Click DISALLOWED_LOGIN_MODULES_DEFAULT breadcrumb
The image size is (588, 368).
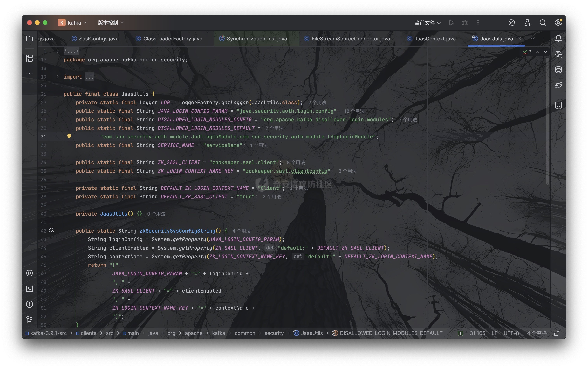click(387, 333)
